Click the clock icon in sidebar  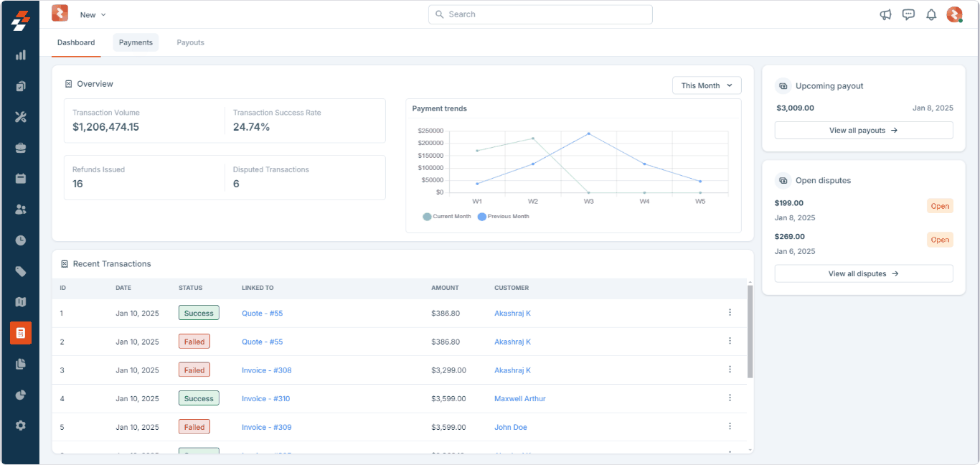[x=20, y=240]
